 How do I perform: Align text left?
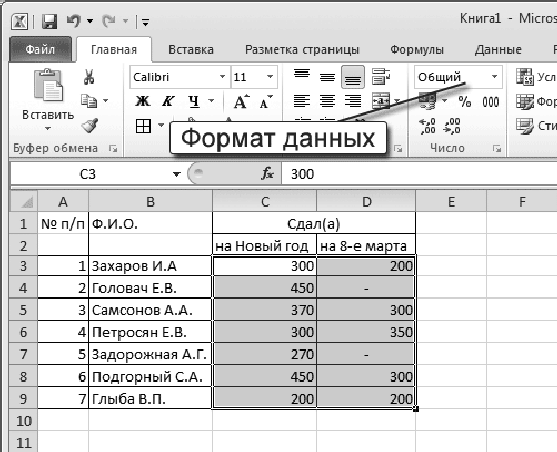(302, 101)
